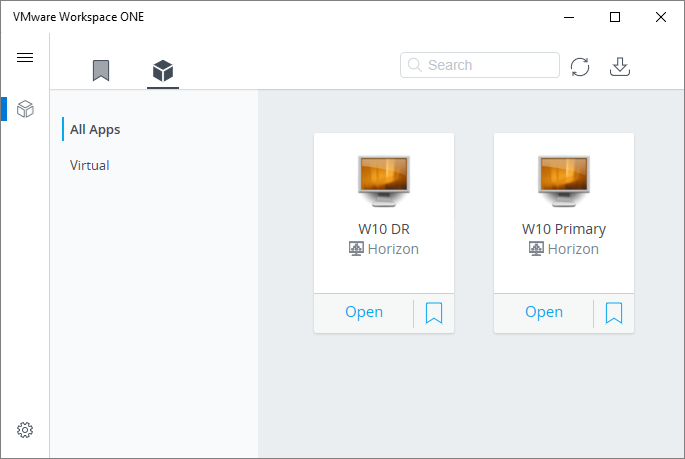Click the apps cube icon in left sidebar
Image resolution: width=685 pixels, height=459 pixels.
[x=25, y=109]
